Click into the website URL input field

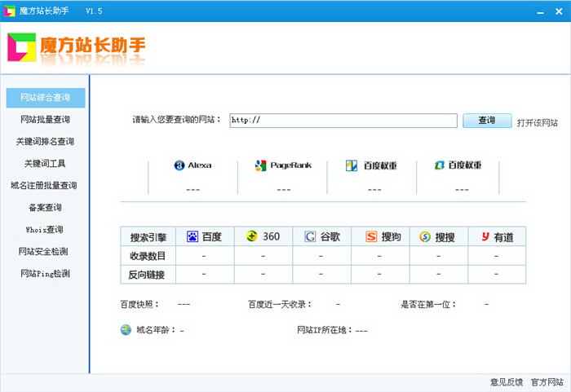(x=343, y=121)
